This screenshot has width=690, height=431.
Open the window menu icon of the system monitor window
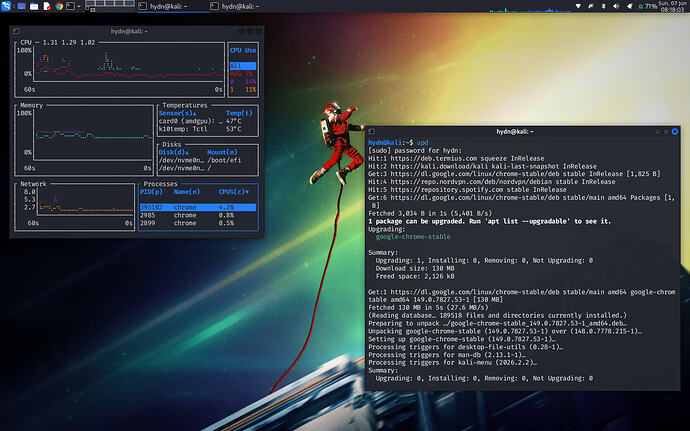tap(16, 31)
